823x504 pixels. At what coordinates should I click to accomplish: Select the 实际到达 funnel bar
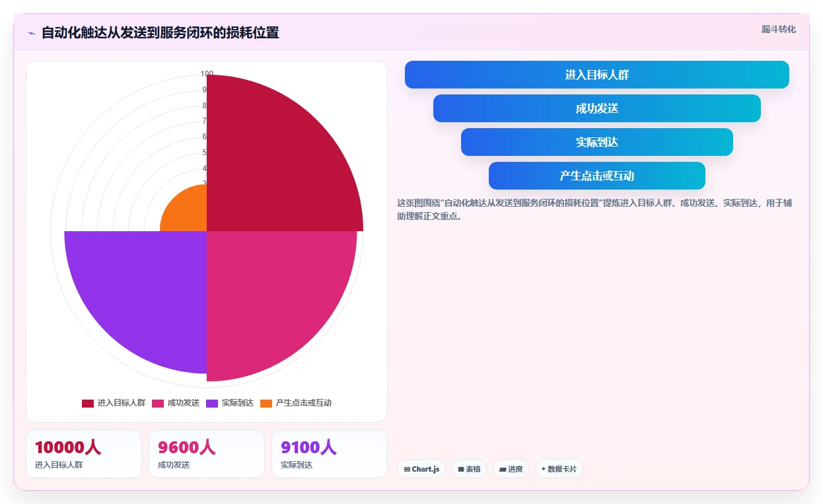click(596, 142)
